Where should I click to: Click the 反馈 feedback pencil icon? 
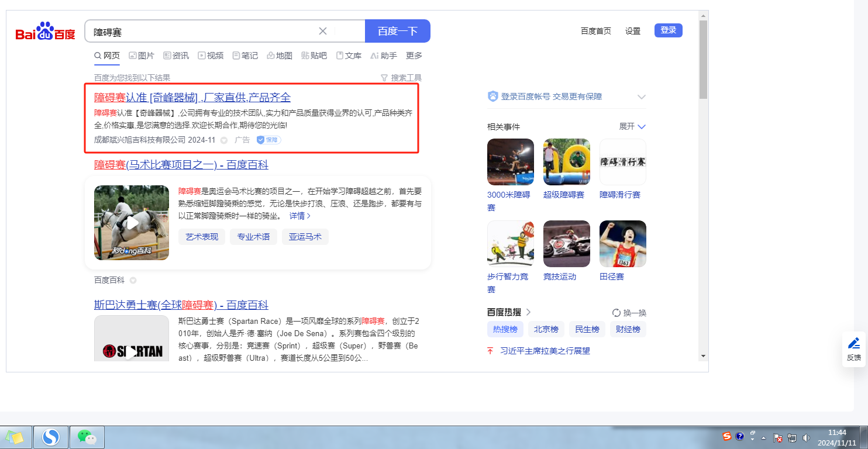(853, 344)
